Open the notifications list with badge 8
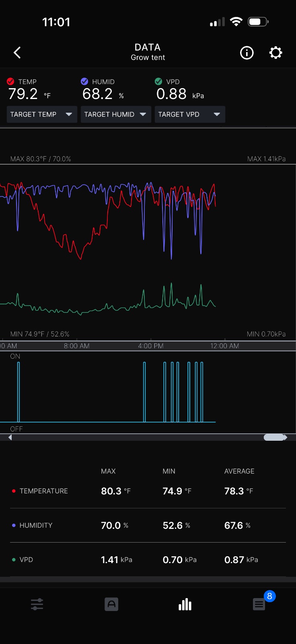This screenshot has width=296, height=644. coord(259,604)
